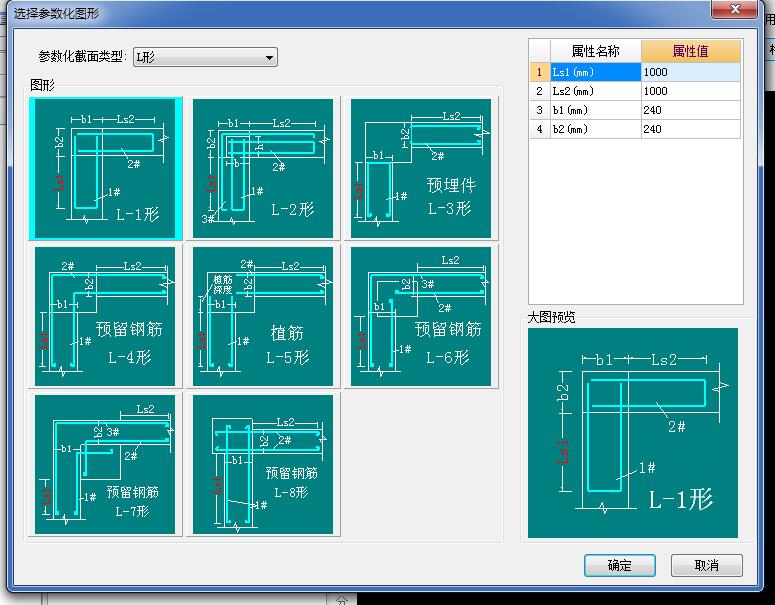Image resolution: width=775 pixels, height=605 pixels.
Task: Click the 确定 button
Action: coord(620,565)
